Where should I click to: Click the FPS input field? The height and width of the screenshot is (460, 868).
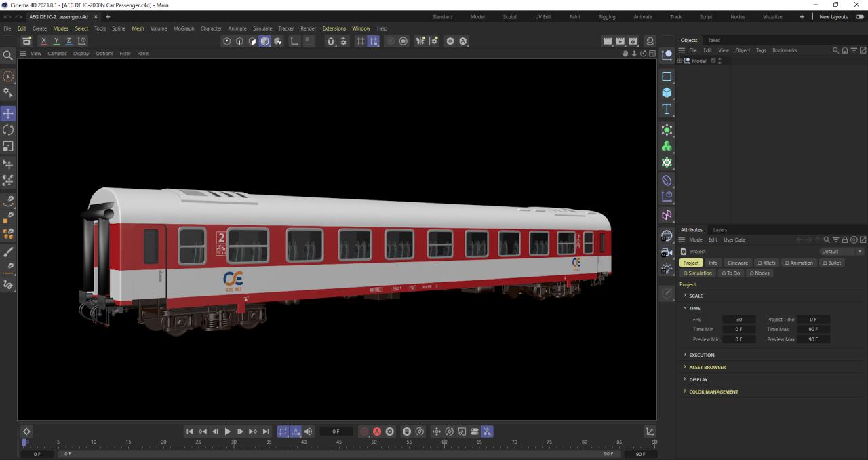tap(738, 320)
